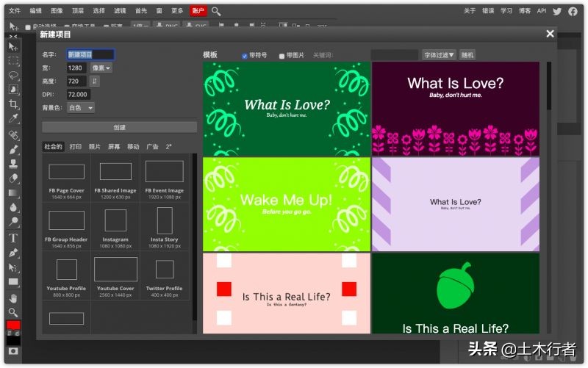Image resolution: width=588 pixels, height=368 pixels.
Task: Select the Rectangle shape tool
Action: click(13, 282)
